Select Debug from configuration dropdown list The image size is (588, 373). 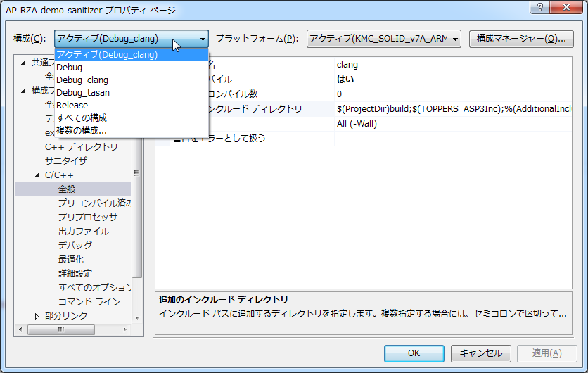point(69,68)
